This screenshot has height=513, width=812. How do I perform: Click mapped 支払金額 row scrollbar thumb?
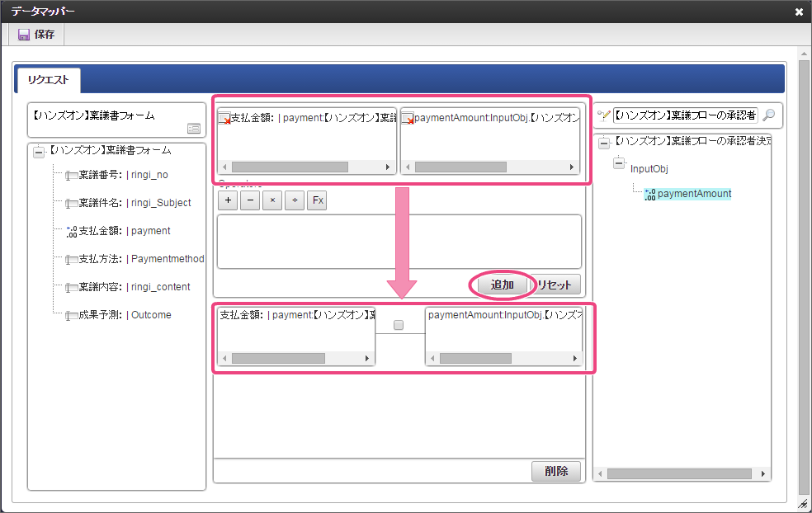point(279,358)
